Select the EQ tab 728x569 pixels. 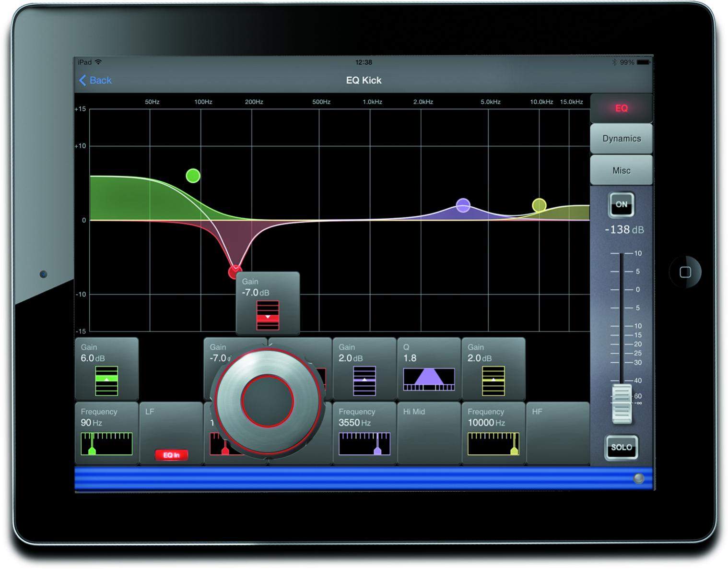(x=622, y=108)
